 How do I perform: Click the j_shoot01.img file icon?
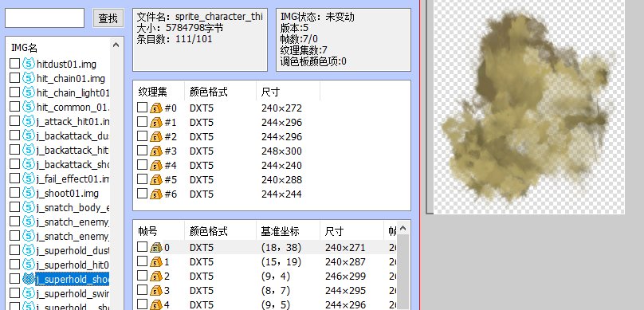(x=29, y=193)
